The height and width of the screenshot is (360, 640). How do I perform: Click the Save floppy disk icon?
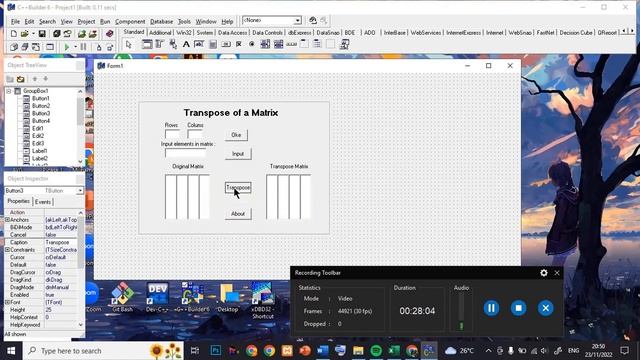[42, 33]
